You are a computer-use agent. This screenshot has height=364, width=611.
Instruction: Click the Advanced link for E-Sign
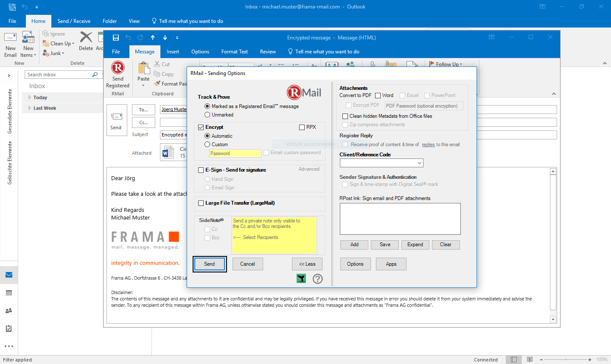coord(309,169)
